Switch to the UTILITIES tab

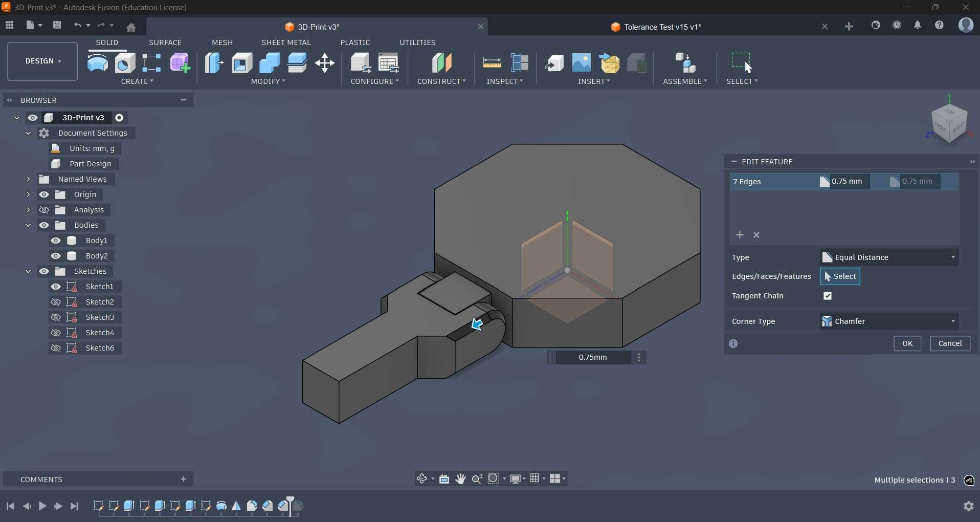[418, 42]
